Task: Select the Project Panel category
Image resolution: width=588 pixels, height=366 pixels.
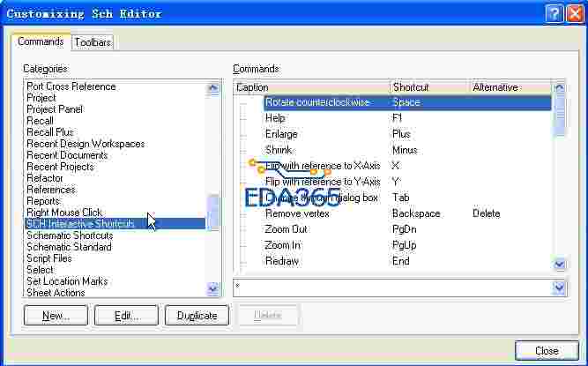Action: 55,109
